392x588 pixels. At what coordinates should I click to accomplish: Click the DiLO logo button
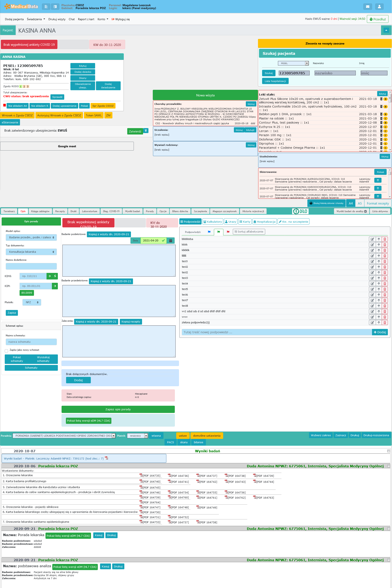tap(300, 211)
